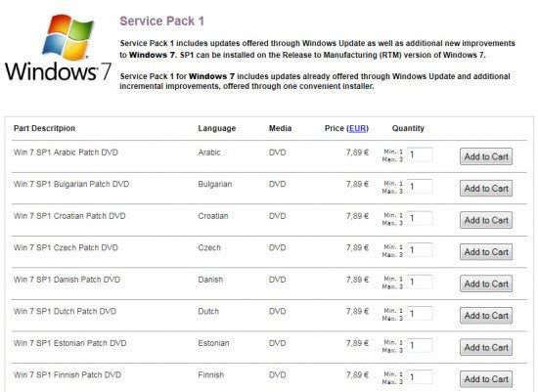Click the 'Service Pack 1' heading
This screenshot has width=538, height=392.
pyautogui.click(x=161, y=22)
